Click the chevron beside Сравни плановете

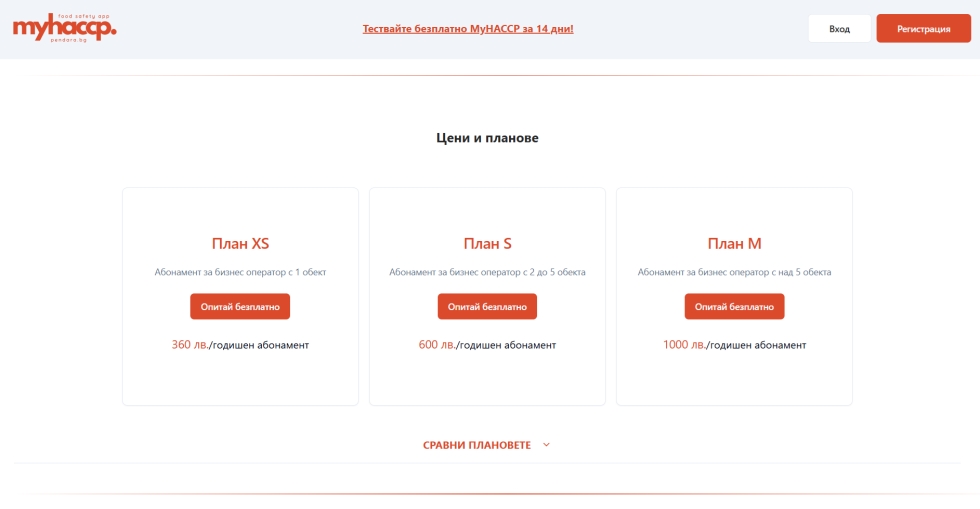tap(546, 445)
